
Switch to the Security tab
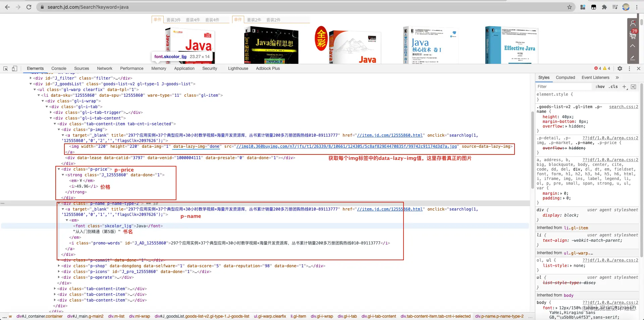click(x=210, y=68)
